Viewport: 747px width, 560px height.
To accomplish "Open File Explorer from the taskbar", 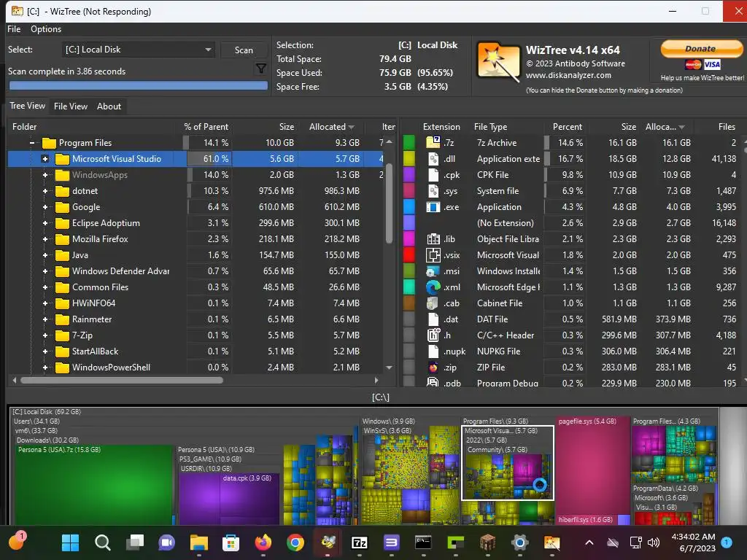I will [x=198, y=542].
